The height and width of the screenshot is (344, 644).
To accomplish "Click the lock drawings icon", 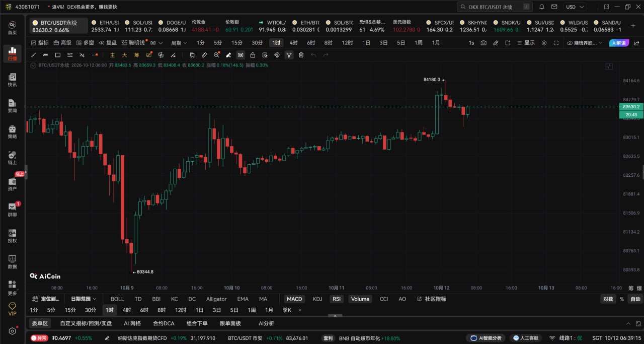I will 253,55.
